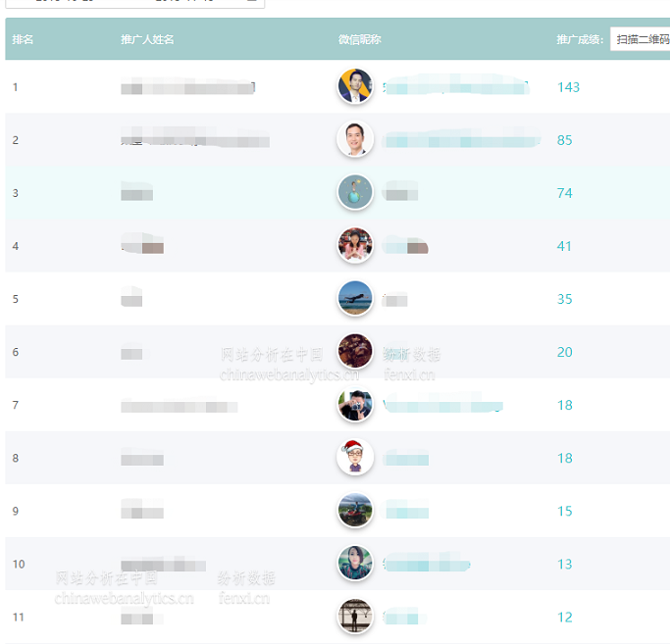The height and width of the screenshot is (644, 670).
Task: Click the 推广人姓名 column header
Action: 147,40
